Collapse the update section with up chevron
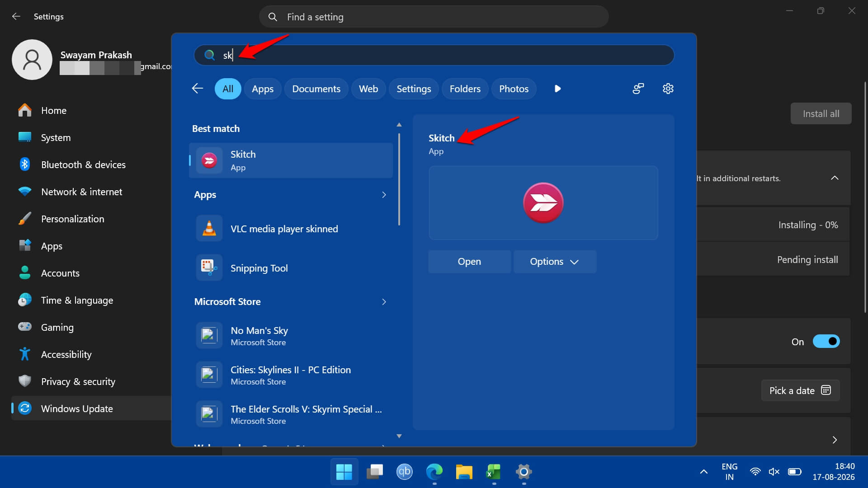Viewport: 868px width, 488px height. (835, 178)
